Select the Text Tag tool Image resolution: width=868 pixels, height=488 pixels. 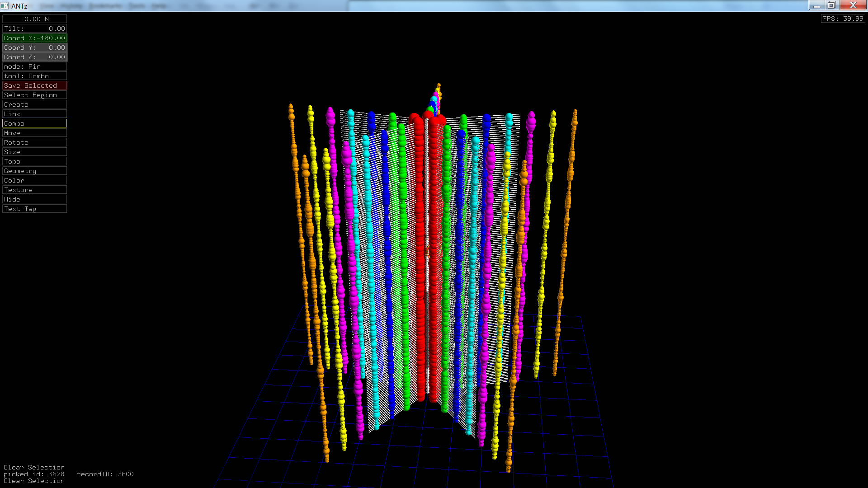point(34,209)
